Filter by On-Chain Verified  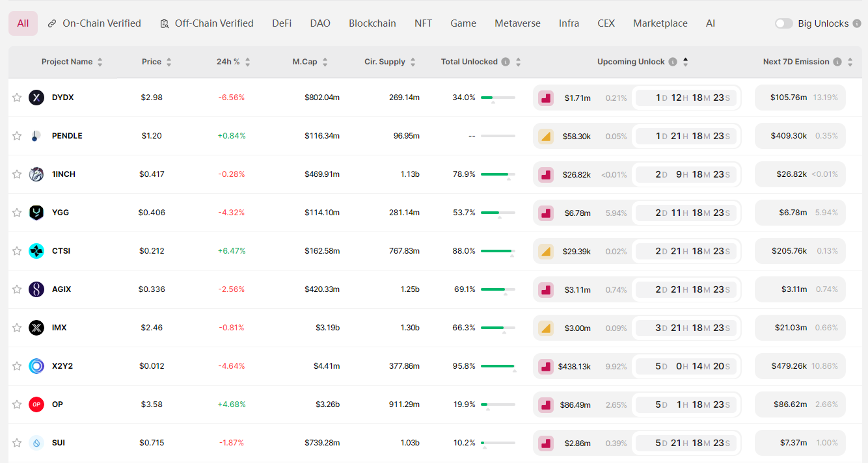point(94,23)
